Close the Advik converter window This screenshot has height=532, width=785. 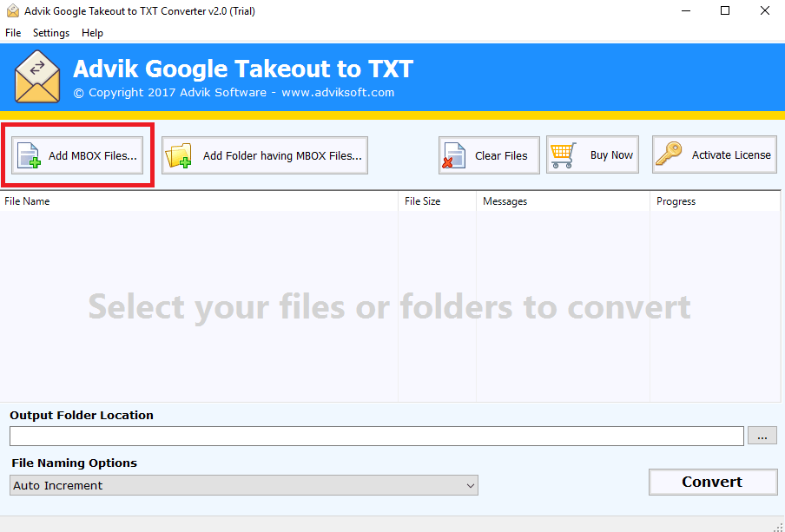coord(764,10)
